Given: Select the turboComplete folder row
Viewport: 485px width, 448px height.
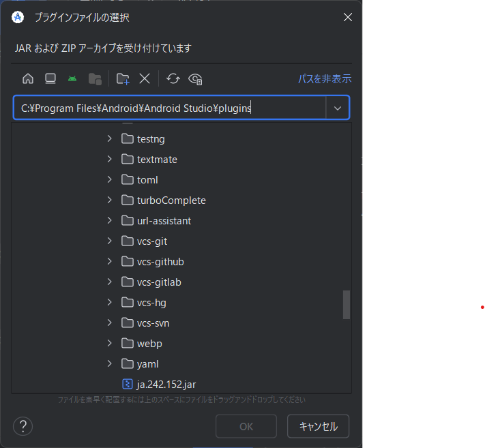Looking at the screenshot, I should [x=181, y=200].
